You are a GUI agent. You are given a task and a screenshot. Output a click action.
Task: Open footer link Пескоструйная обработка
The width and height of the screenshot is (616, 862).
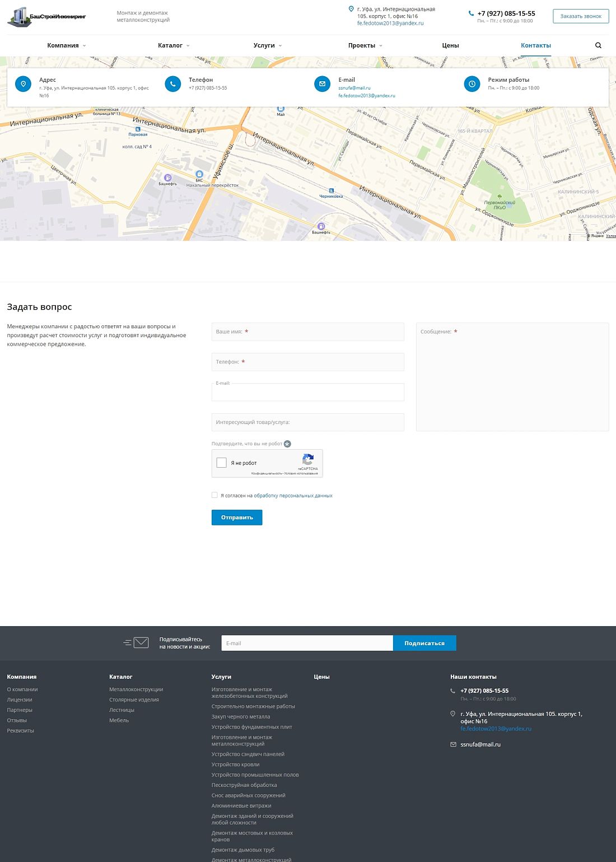(244, 785)
